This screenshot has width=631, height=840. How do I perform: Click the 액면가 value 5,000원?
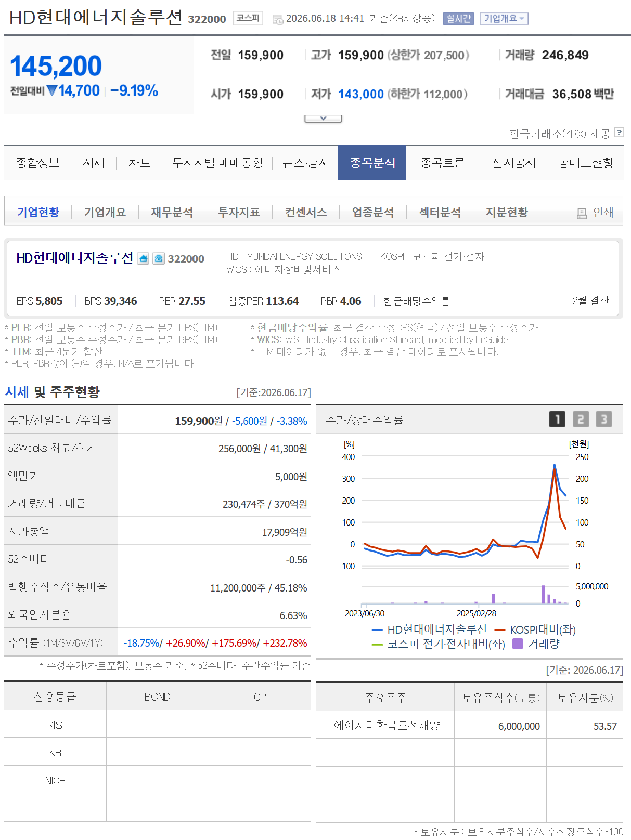(291, 477)
